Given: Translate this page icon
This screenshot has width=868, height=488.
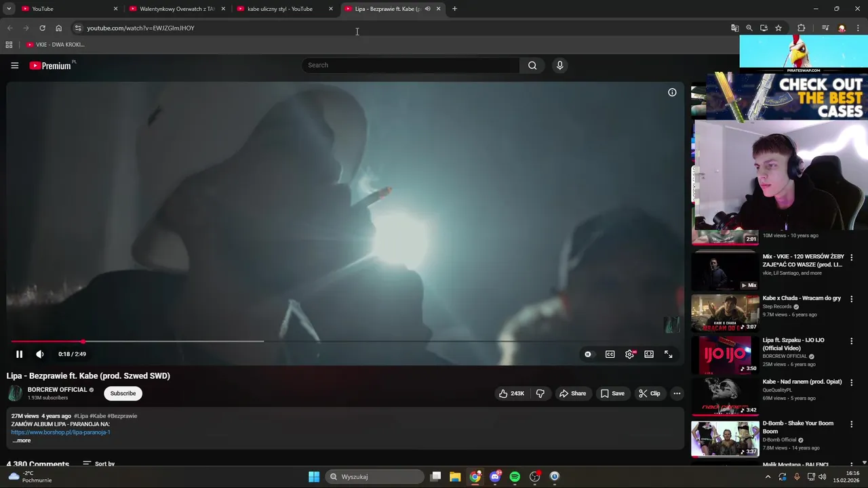Looking at the screenshot, I should point(734,28).
